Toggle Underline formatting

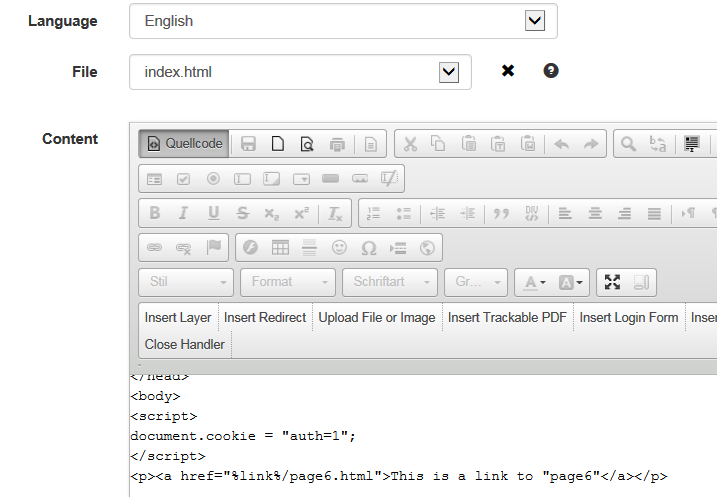click(214, 213)
